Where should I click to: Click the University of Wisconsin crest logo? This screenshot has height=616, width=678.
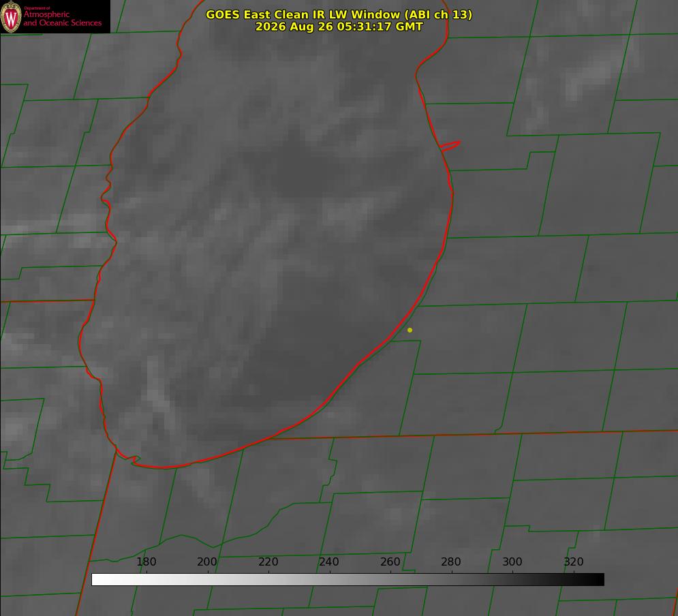pos(11,17)
